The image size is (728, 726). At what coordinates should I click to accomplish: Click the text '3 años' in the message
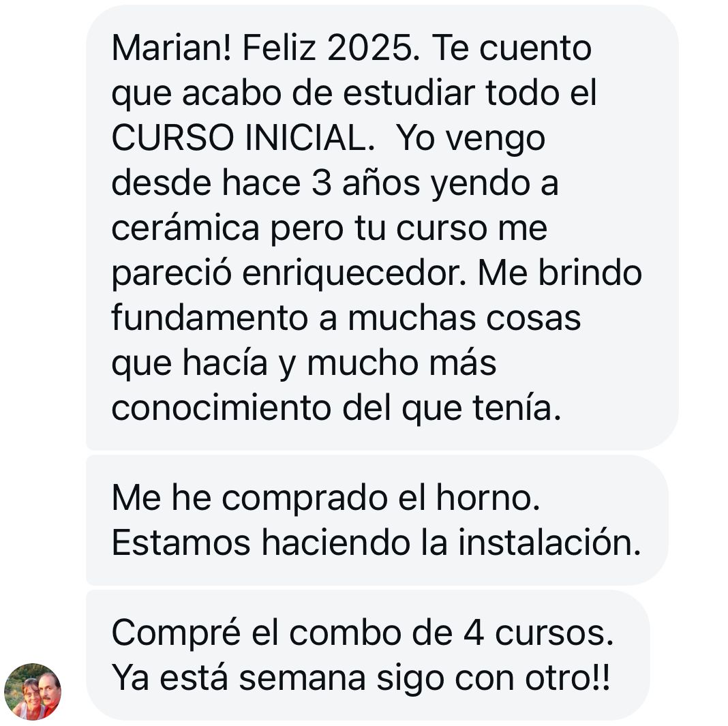[365, 183]
